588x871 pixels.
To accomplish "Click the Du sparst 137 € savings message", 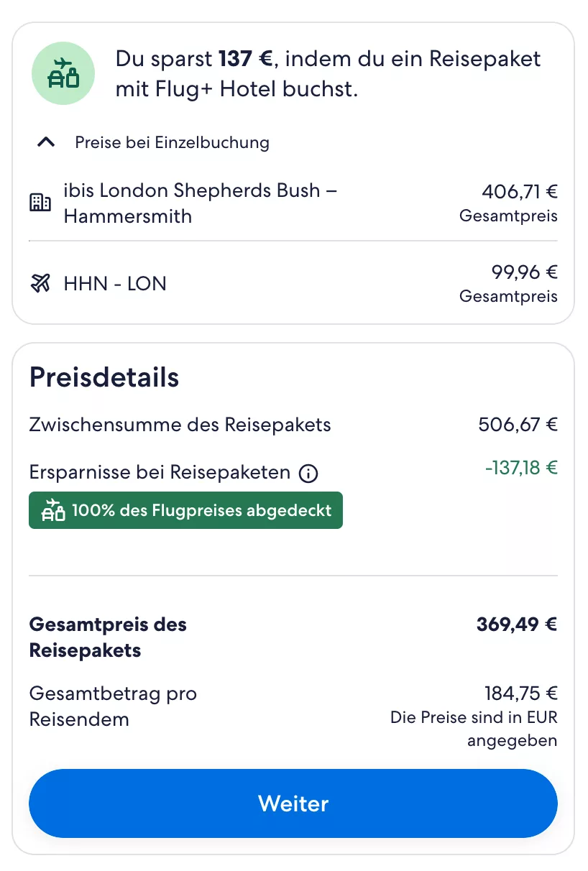I will (x=328, y=74).
